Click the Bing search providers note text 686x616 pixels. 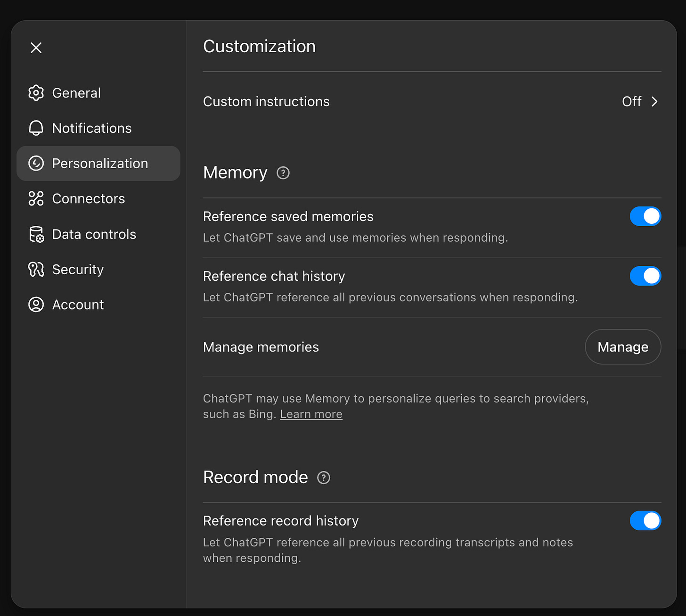[x=396, y=406]
